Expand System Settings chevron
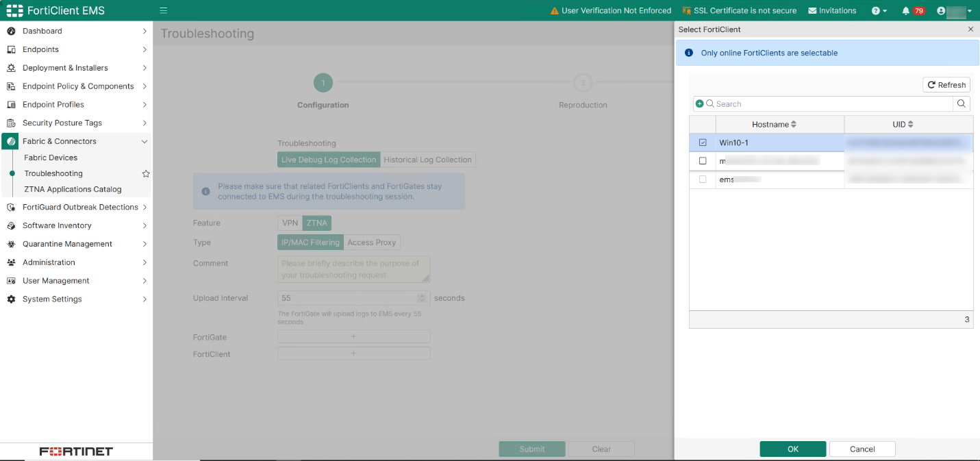 tap(145, 299)
